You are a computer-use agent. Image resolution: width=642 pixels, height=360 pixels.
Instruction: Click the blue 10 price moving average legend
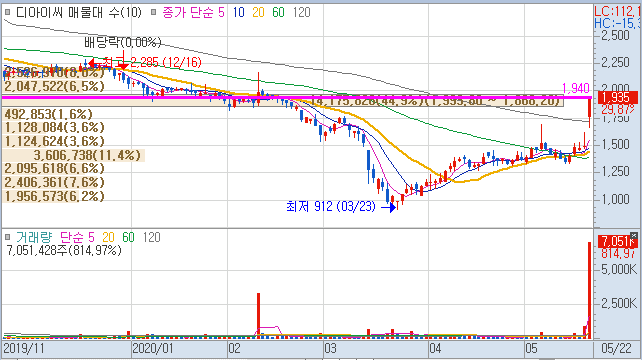[239, 12]
